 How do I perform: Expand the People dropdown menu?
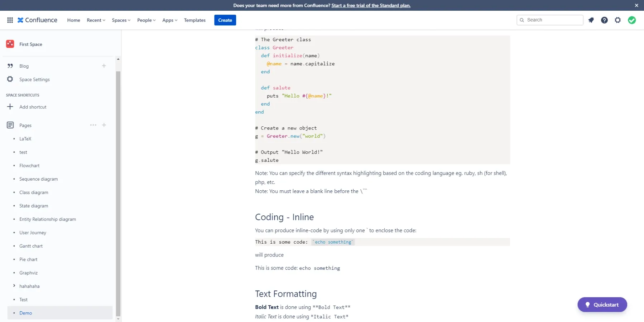pos(146,20)
